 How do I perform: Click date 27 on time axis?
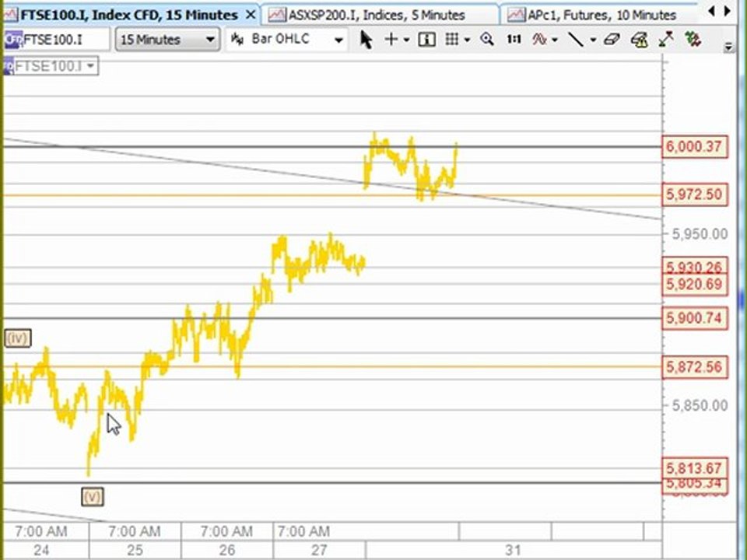click(x=319, y=551)
